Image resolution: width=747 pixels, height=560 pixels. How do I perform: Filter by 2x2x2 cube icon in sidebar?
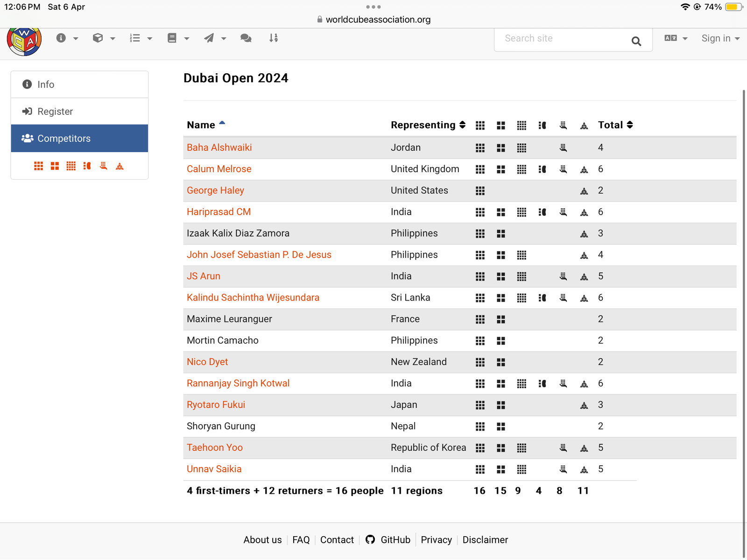click(55, 166)
